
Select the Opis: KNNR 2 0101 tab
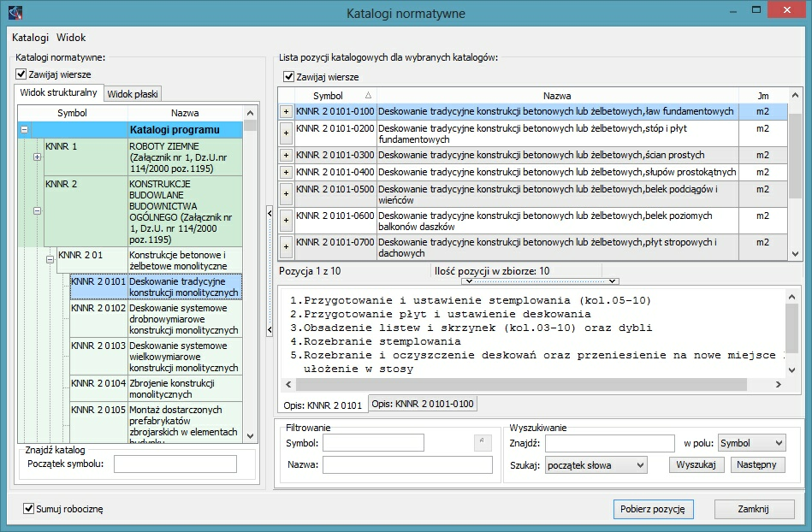pos(323,405)
